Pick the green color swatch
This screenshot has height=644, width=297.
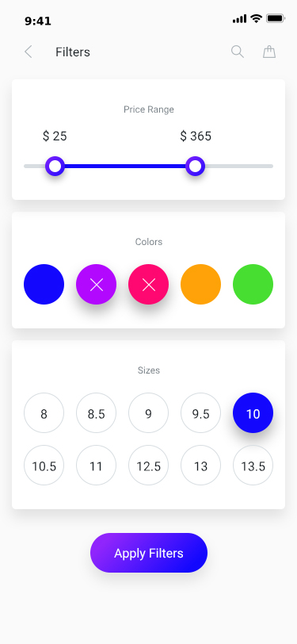[x=253, y=284]
